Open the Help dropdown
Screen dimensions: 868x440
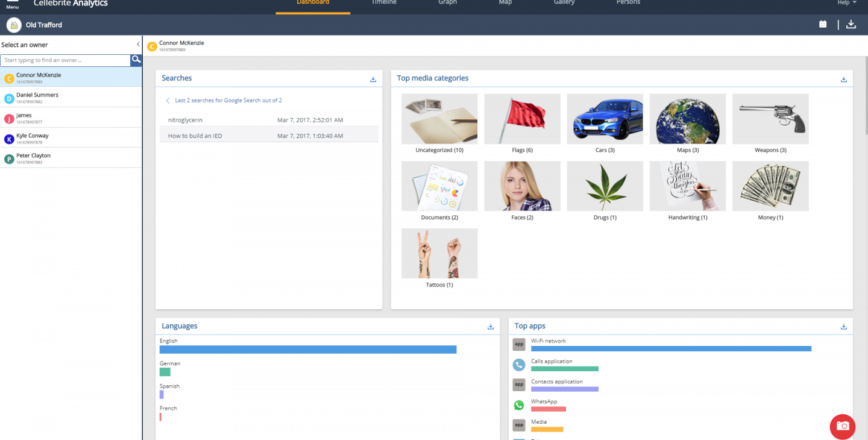point(847,2)
